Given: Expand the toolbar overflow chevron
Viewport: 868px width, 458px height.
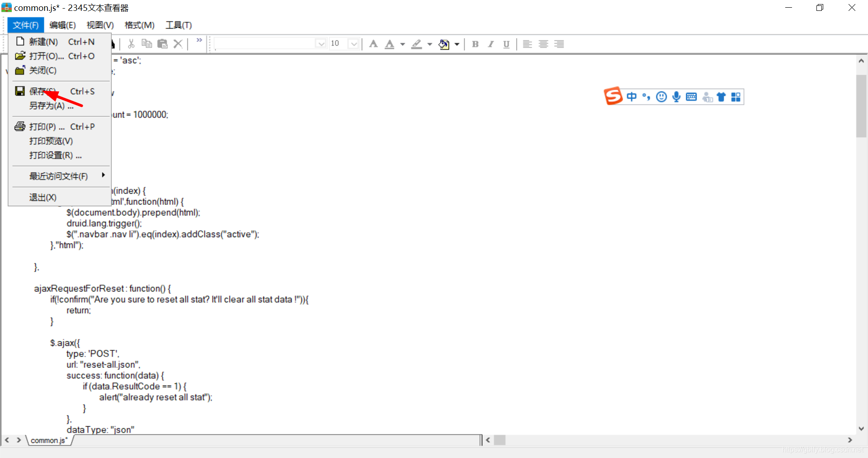Looking at the screenshot, I should coord(199,40).
